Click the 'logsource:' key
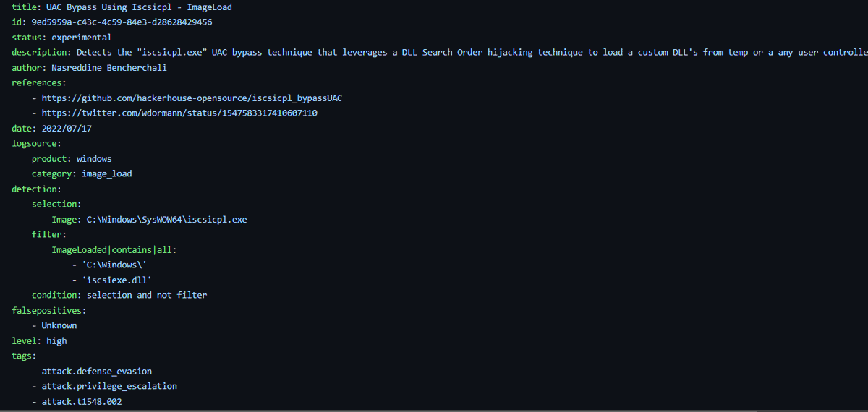The image size is (868, 412). 36,143
